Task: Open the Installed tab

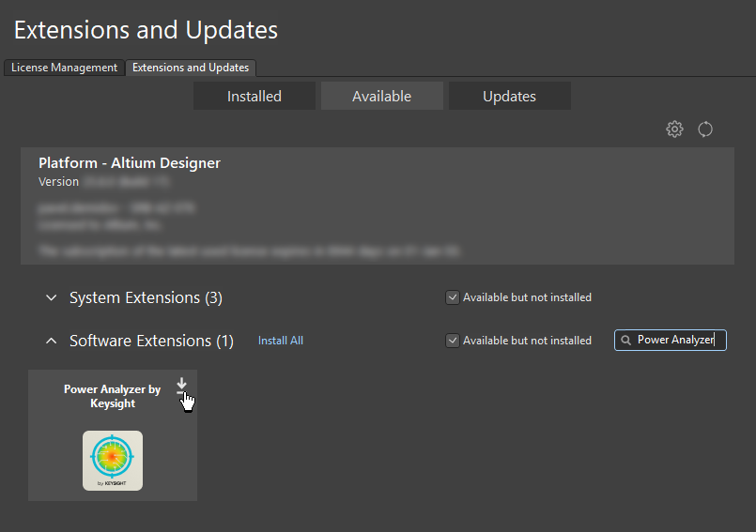Action: click(x=255, y=96)
